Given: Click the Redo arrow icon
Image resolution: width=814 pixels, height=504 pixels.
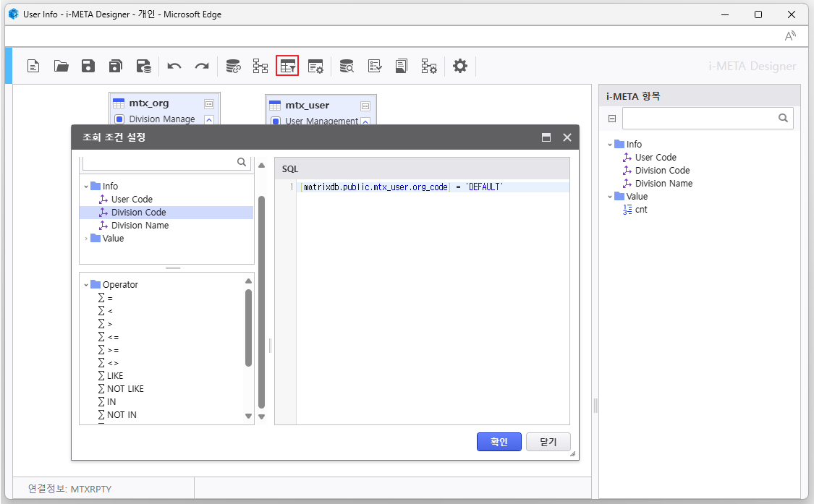Looking at the screenshot, I should point(202,66).
